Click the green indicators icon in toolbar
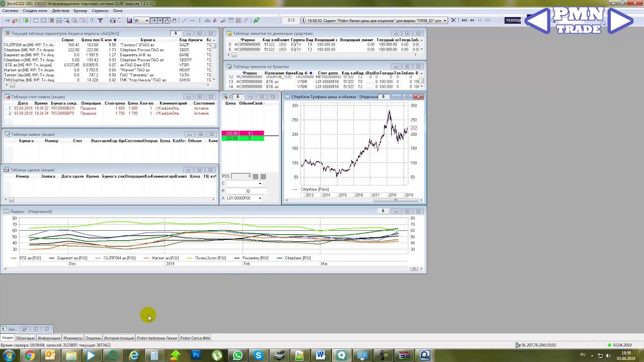This screenshot has width=644, height=362. click(257, 21)
